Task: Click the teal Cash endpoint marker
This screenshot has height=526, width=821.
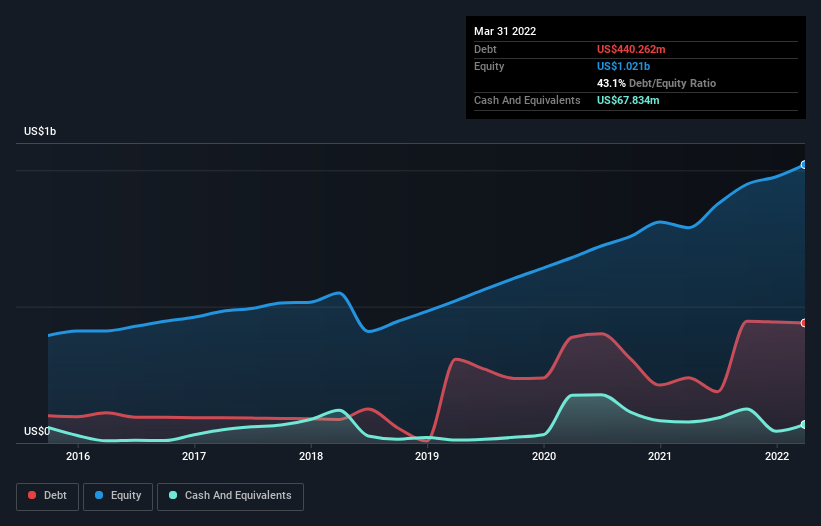Action: (x=804, y=424)
